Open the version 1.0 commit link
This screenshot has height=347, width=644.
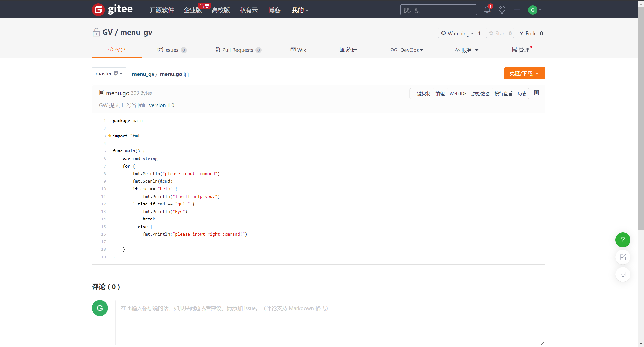pyautogui.click(x=161, y=105)
